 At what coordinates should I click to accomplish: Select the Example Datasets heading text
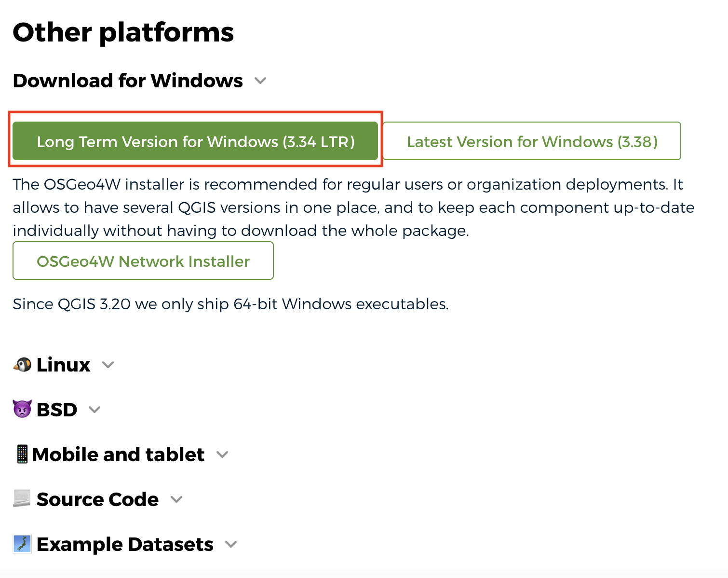click(x=125, y=544)
